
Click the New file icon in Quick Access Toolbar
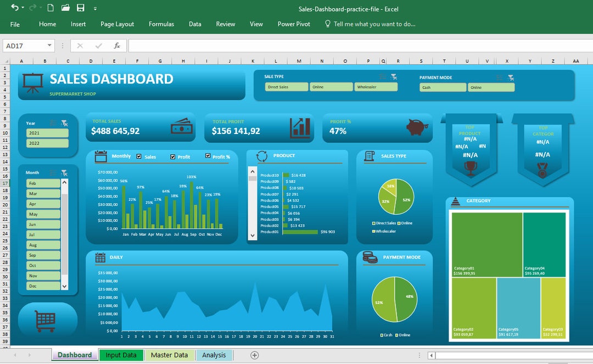pos(51,7)
